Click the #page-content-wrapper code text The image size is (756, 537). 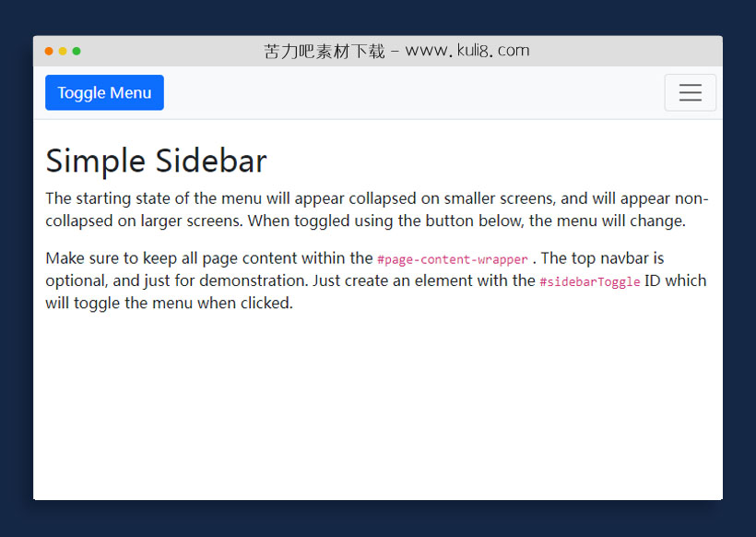453,259
